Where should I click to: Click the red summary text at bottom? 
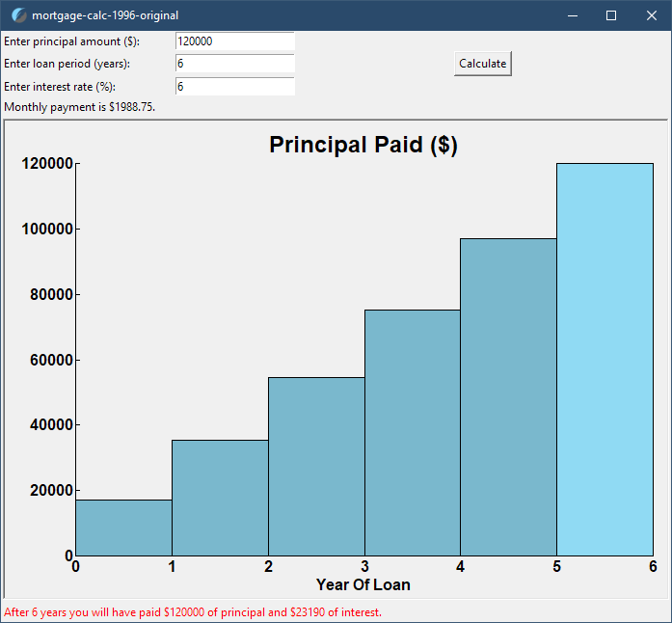193,612
